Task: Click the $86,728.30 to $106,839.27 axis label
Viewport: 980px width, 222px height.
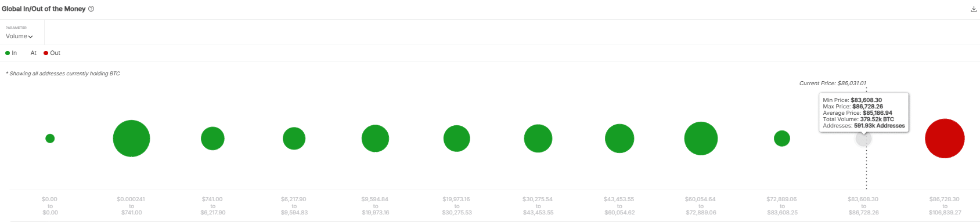Action: 945,206
